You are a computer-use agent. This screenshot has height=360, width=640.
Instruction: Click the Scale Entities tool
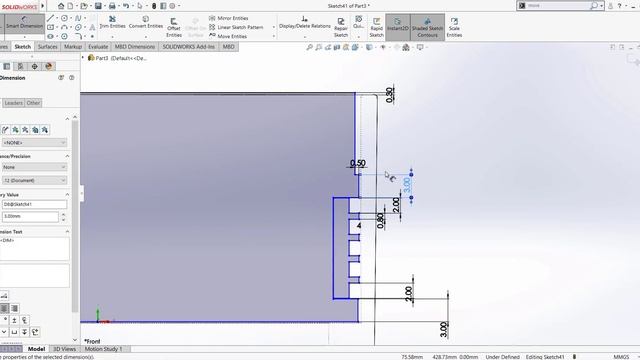[454, 27]
